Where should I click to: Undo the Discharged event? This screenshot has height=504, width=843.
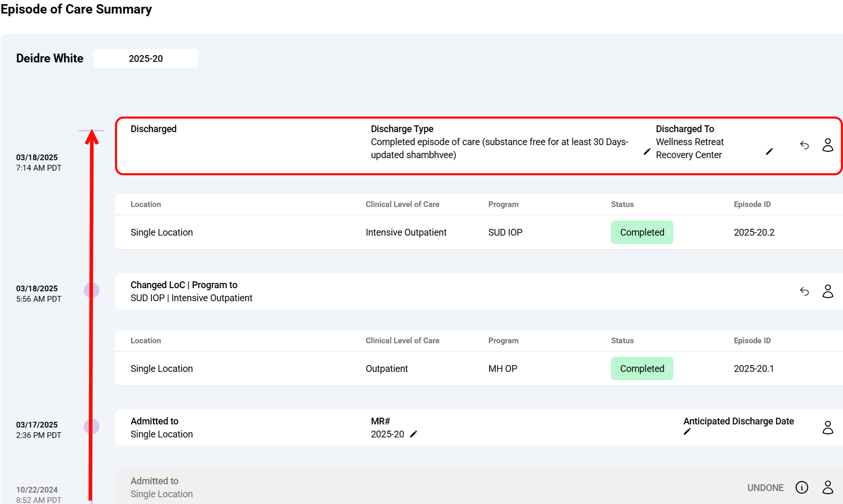pos(804,145)
